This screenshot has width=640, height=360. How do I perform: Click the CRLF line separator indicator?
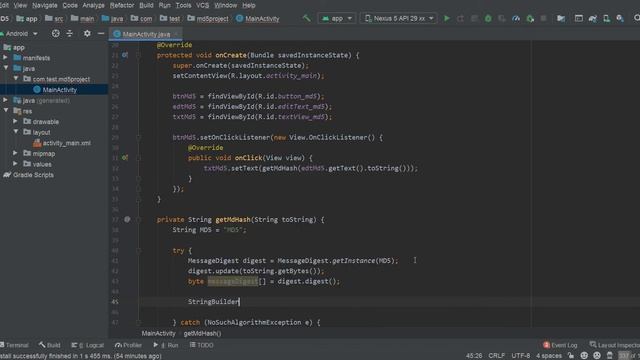click(x=497, y=356)
